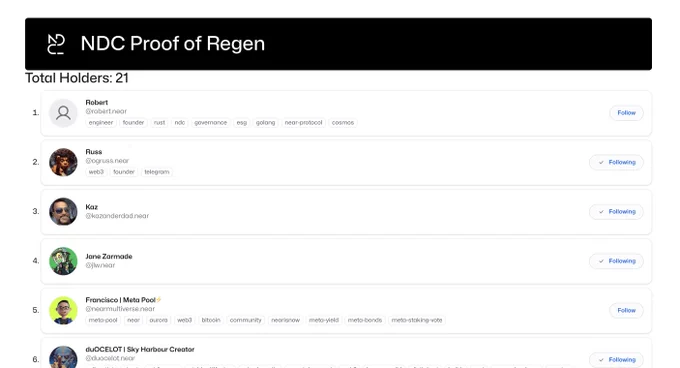Unfollow Russ via Following button
Viewport: 680px width, 368px height.
(616, 162)
